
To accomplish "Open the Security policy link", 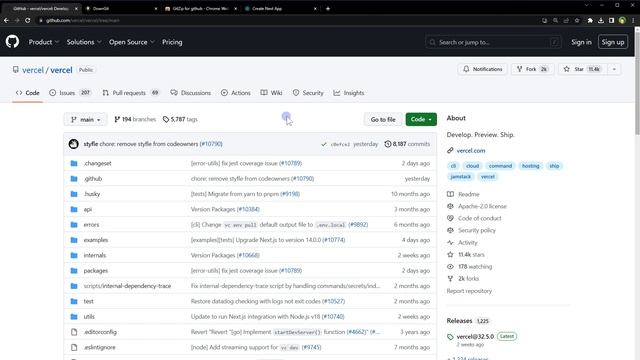I will point(477,230).
